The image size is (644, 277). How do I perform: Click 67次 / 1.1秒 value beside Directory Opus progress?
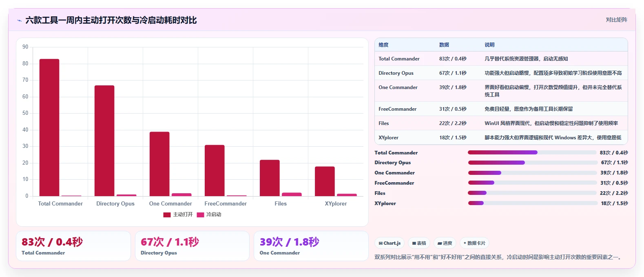(x=614, y=163)
